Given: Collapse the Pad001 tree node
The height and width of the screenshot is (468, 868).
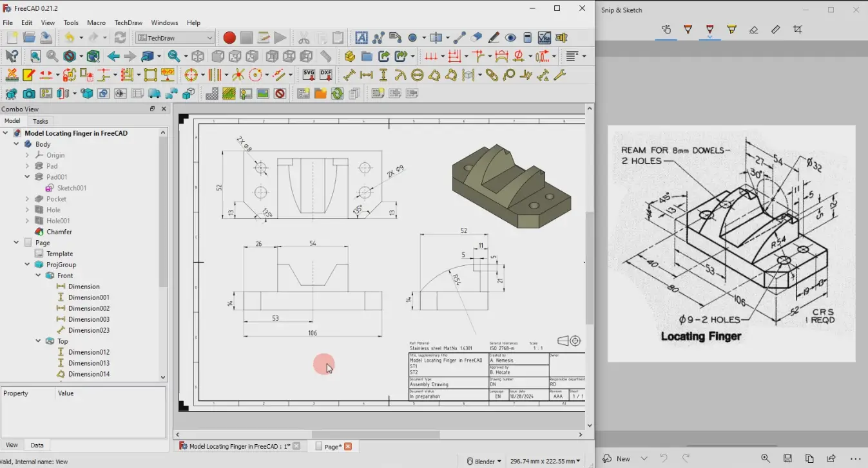Looking at the screenshot, I should pyautogui.click(x=27, y=177).
